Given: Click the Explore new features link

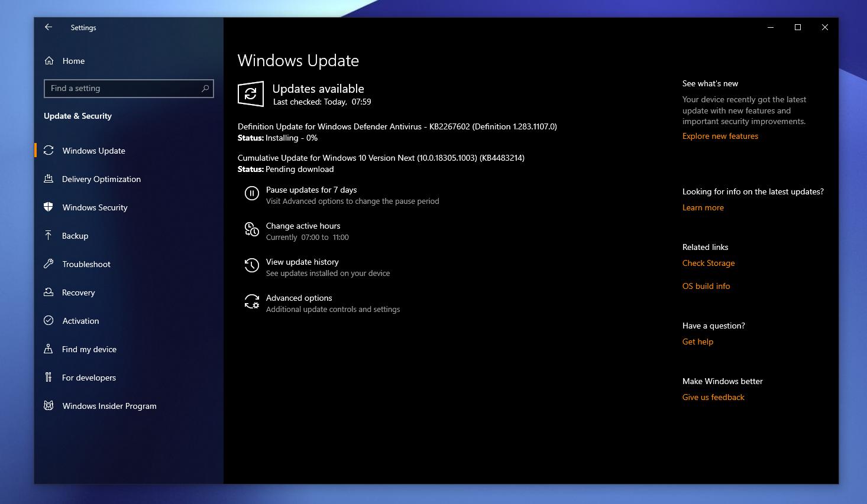Looking at the screenshot, I should 720,136.
